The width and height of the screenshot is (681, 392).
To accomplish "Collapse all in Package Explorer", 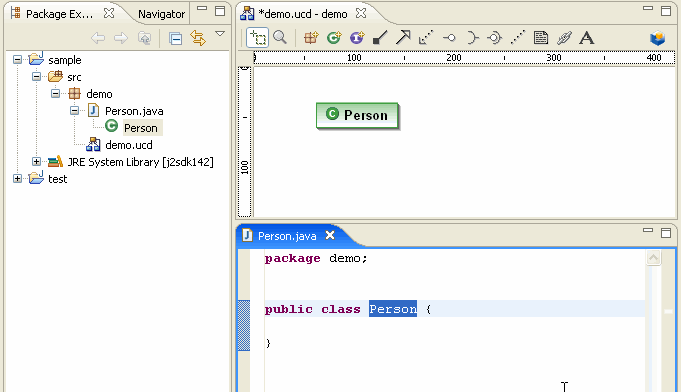I will click(x=175, y=39).
